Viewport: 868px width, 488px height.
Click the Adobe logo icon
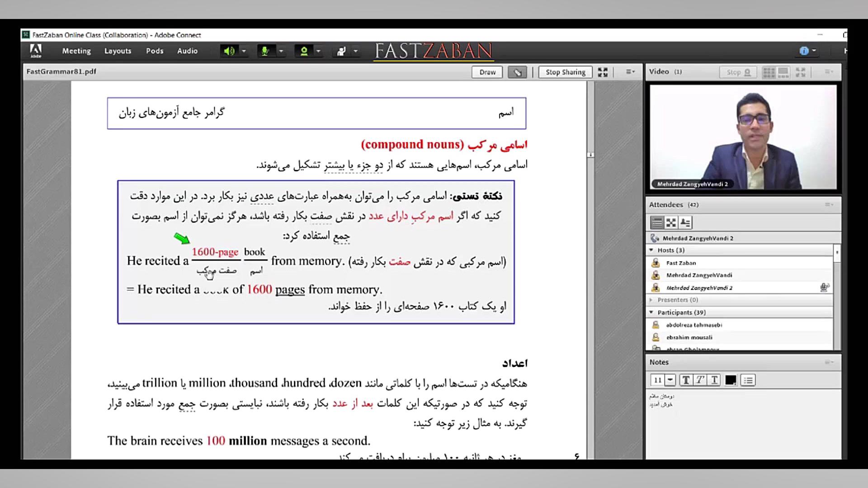click(x=36, y=51)
